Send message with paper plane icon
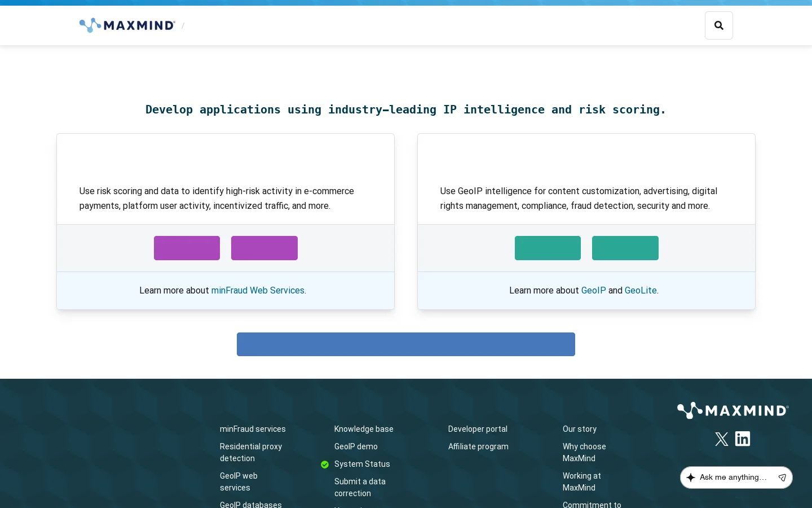 tap(782, 478)
